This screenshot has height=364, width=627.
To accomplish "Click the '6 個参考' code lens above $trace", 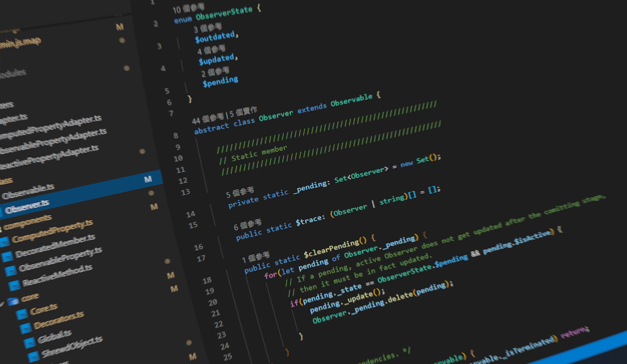I will coord(248,224).
